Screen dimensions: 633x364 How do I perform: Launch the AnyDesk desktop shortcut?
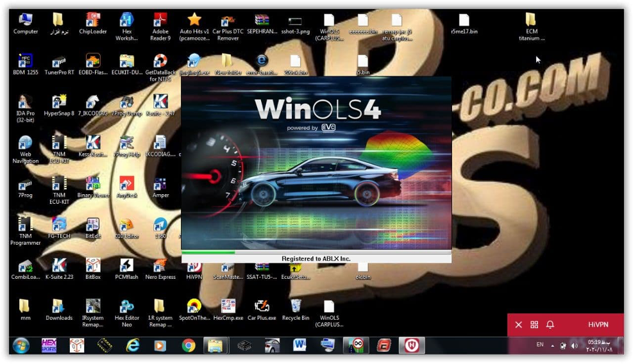pyautogui.click(x=127, y=187)
